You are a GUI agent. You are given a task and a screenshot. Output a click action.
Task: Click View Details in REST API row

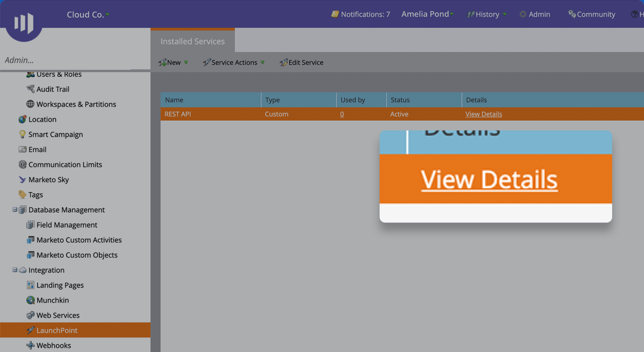(484, 114)
